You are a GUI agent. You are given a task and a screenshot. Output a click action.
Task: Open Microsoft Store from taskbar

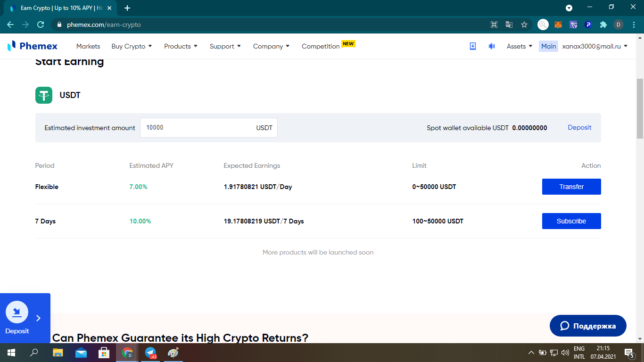pyautogui.click(x=104, y=353)
